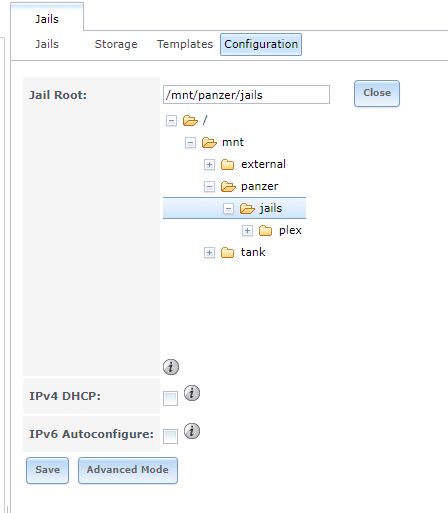Enable the IPv4 DHCP checkbox

(x=170, y=398)
